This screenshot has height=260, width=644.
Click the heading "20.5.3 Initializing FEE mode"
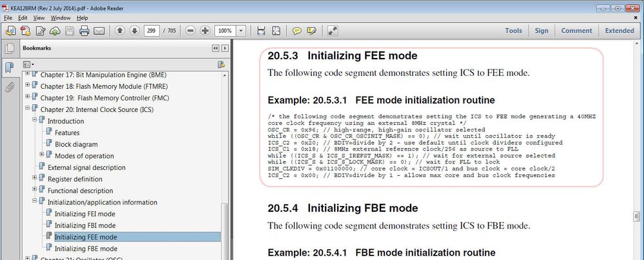point(342,55)
